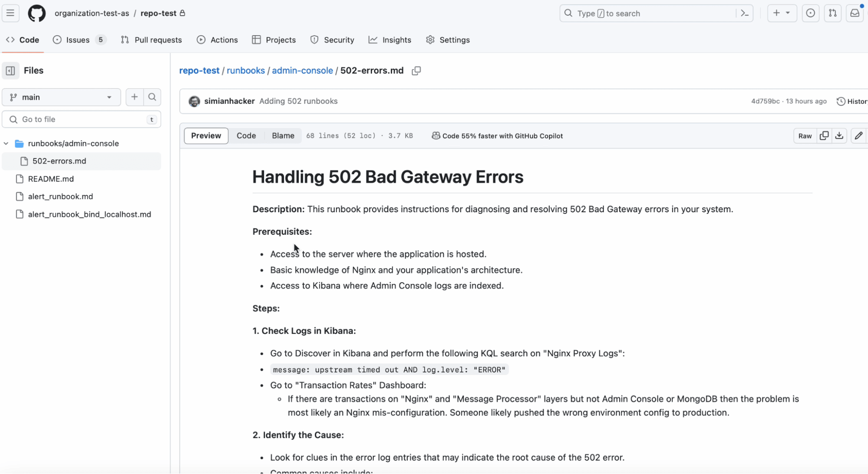Collapse the Files side panel
Screen dimensions: 868x474
pos(10,71)
